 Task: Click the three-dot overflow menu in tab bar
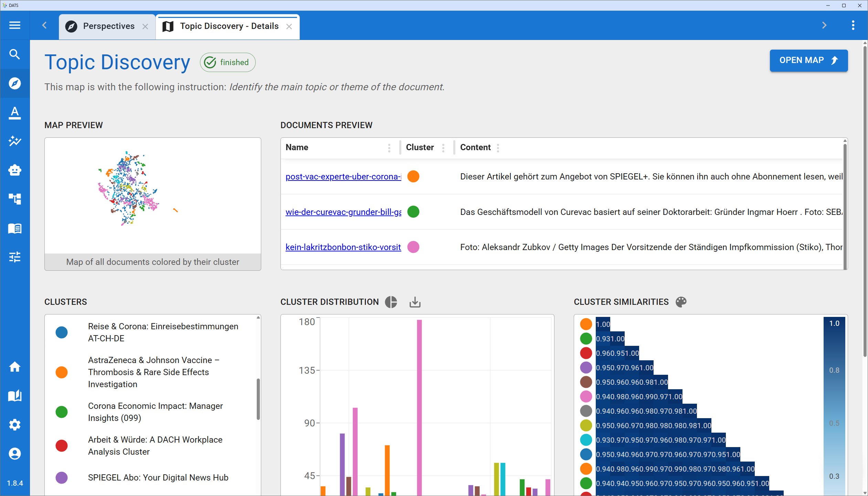[853, 25]
